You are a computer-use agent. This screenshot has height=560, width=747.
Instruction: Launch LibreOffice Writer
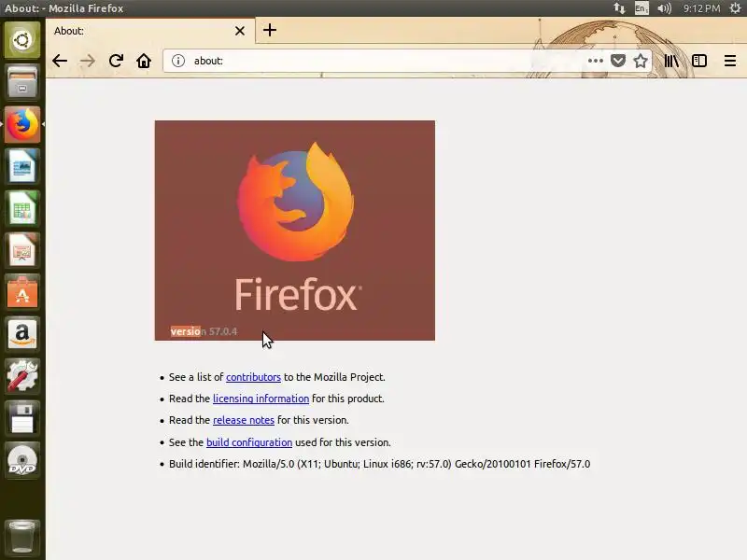pyautogui.click(x=22, y=166)
